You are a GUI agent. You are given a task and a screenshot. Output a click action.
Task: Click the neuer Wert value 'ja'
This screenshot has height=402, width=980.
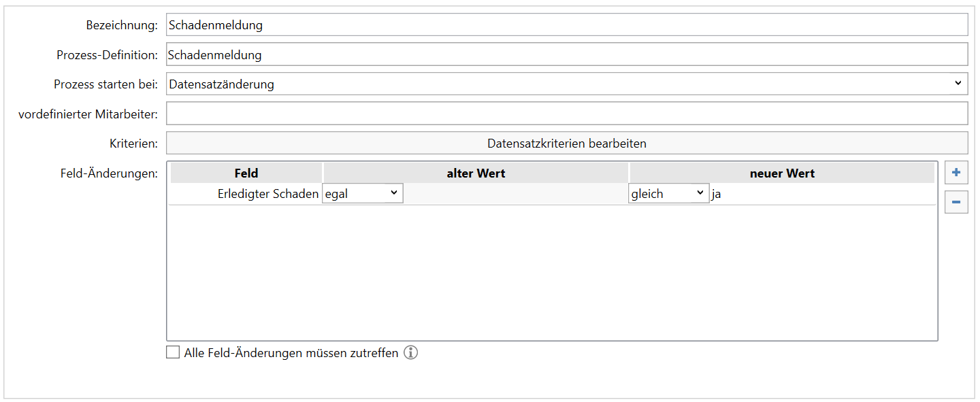point(822,194)
